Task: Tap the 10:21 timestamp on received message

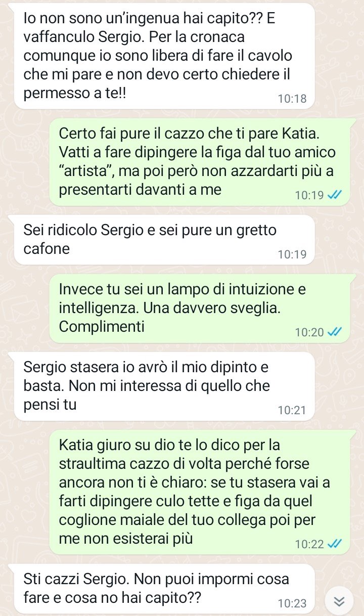Action: tap(292, 411)
